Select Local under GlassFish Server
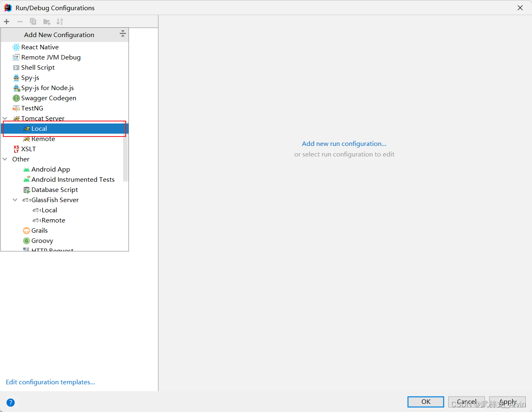Image resolution: width=532 pixels, height=412 pixels. click(x=64, y=210)
